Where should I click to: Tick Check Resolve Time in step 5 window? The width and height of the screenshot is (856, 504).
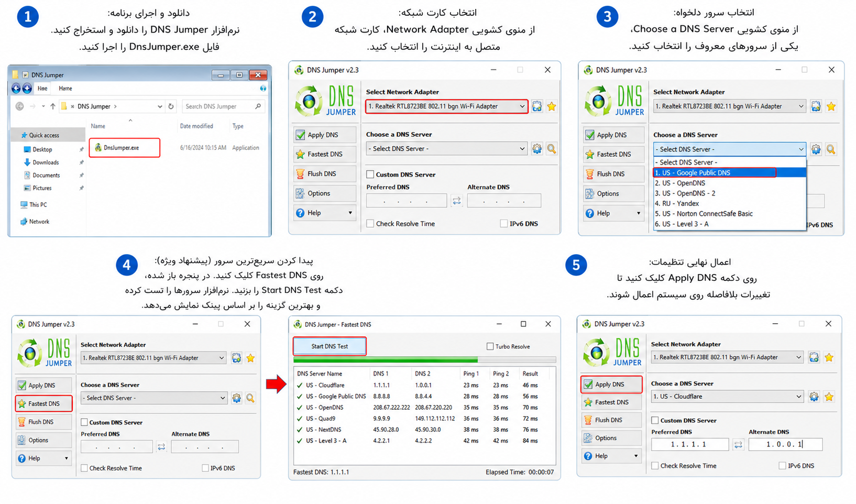pos(655,466)
